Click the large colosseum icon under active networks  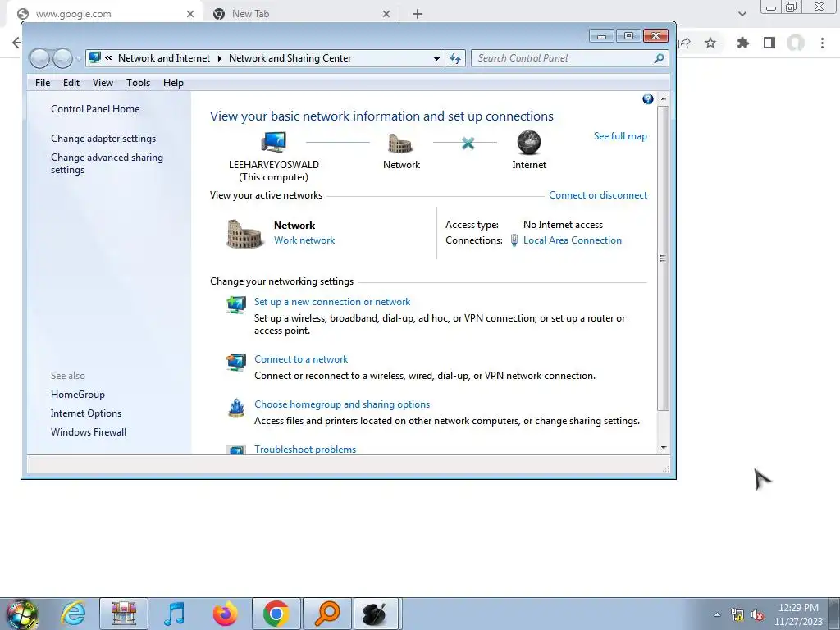coord(244,234)
